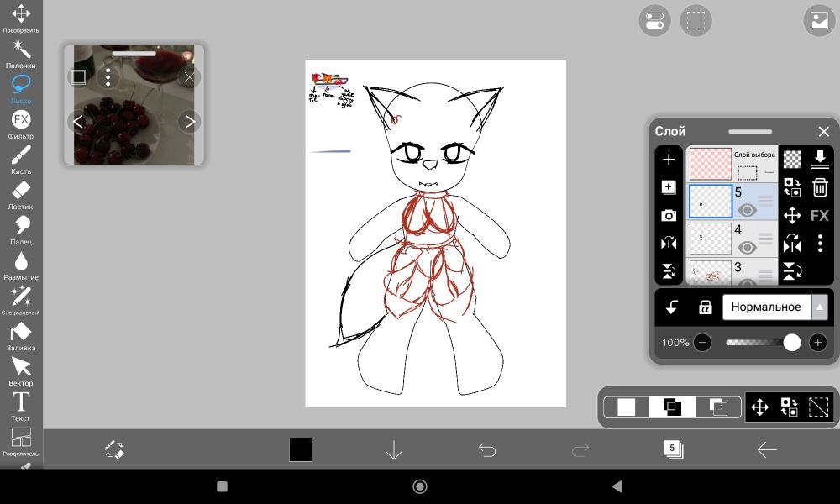
Task: Add a special layer in Layer panel
Action: tap(669, 187)
